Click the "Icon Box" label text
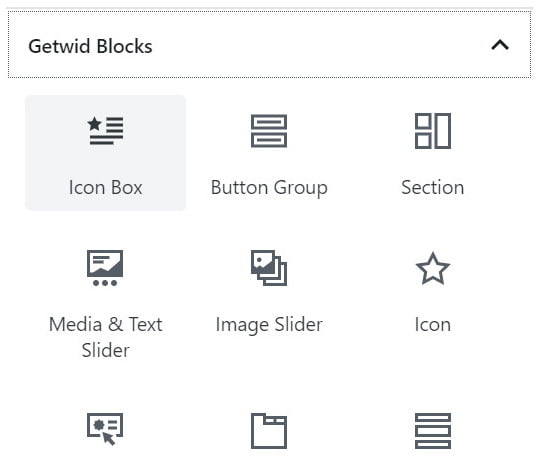This screenshot has width=538, height=464. click(105, 188)
